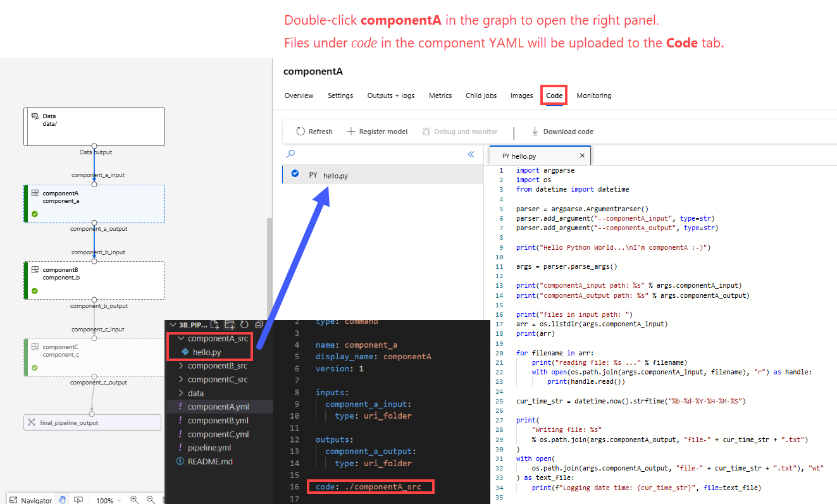The height and width of the screenshot is (504, 837).
Task: Click the info icon beside README.md
Action: pos(180,462)
